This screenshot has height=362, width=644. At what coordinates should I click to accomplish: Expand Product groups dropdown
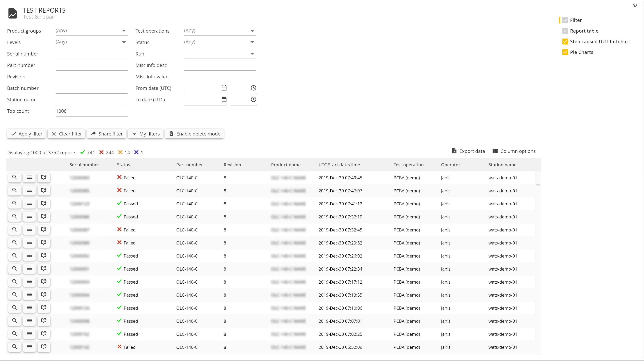point(124,31)
